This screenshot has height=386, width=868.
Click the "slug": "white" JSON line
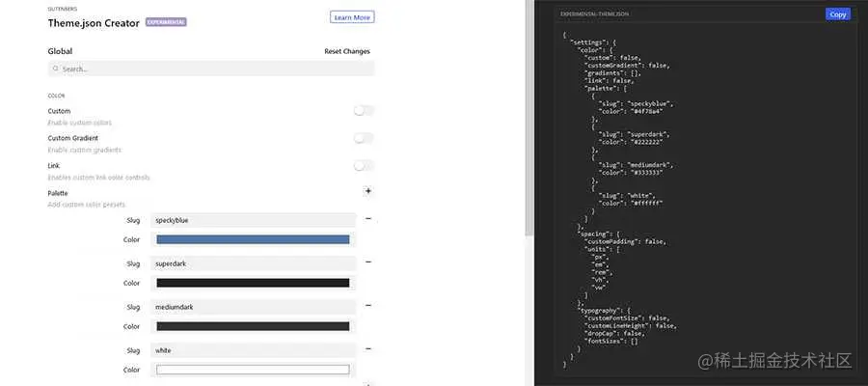[x=627, y=196]
